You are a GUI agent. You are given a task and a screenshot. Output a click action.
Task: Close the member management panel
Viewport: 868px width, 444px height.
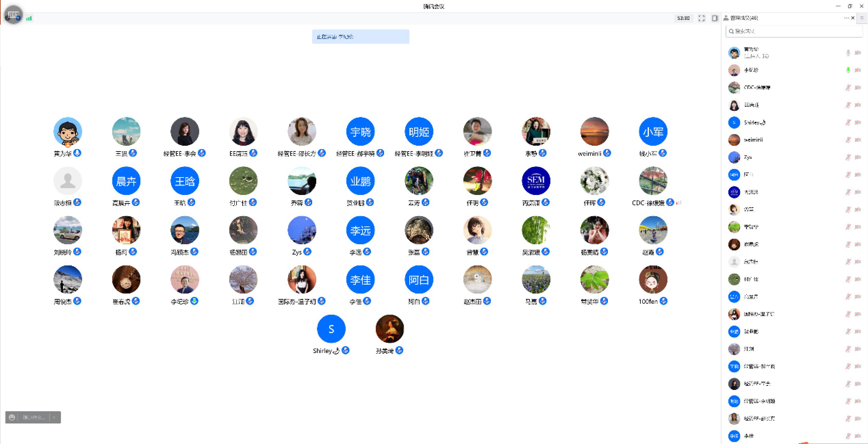point(853,18)
